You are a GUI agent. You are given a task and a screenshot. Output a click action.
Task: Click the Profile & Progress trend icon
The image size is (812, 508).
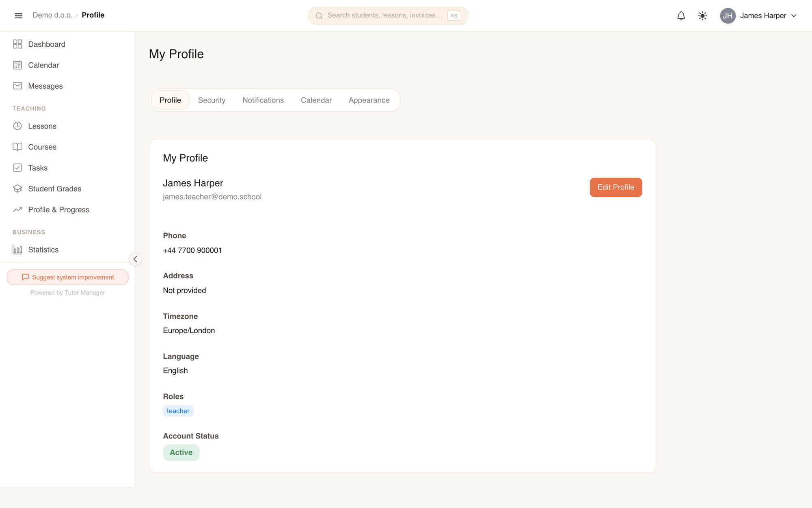click(17, 210)
